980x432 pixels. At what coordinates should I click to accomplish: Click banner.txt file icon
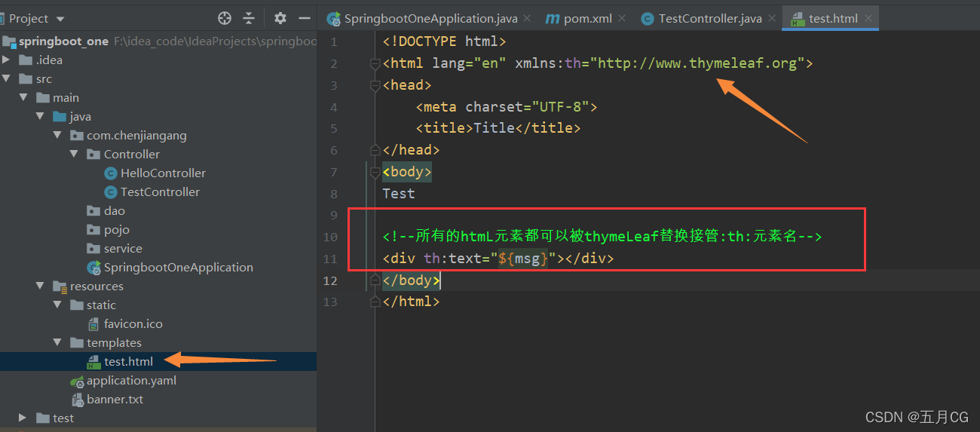77,400
